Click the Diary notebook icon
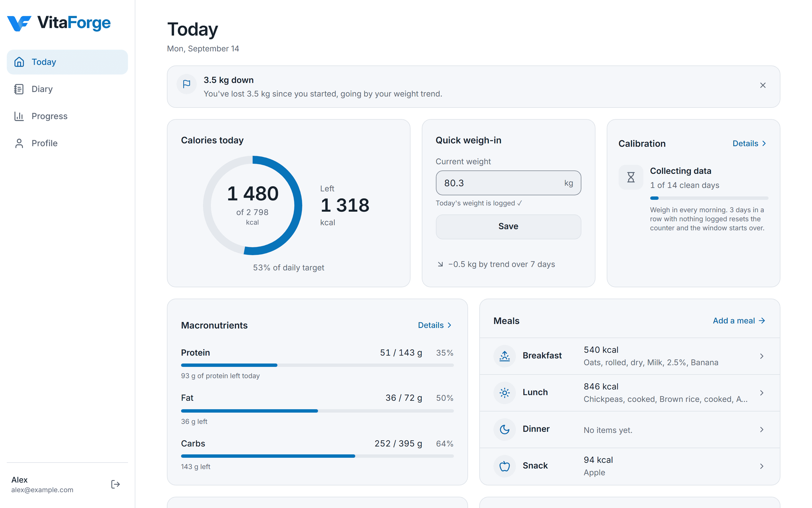This screenshot has height=508, width=812. pyautogui.click(x=19, y=89)
